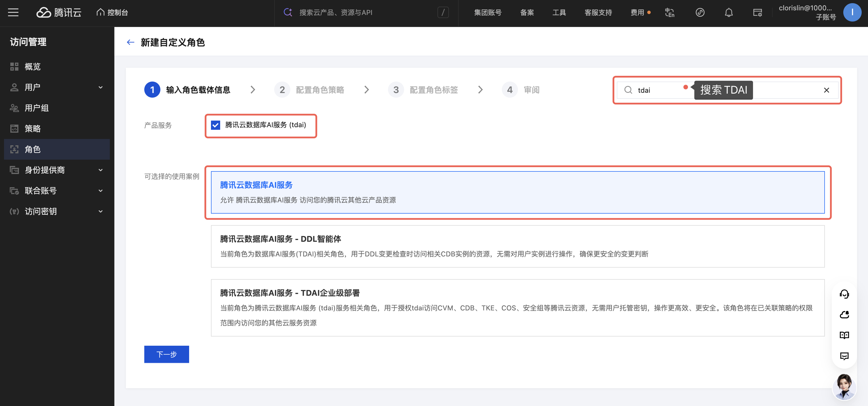Open the hamburger navigation menu
Image resolution: width=868 pixels, height=406 pixels.
tap(13, 12)
